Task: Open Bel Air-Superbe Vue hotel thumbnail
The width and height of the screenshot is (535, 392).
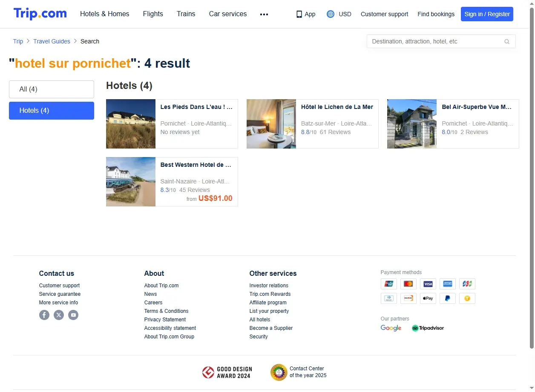Action: point(412,124)
